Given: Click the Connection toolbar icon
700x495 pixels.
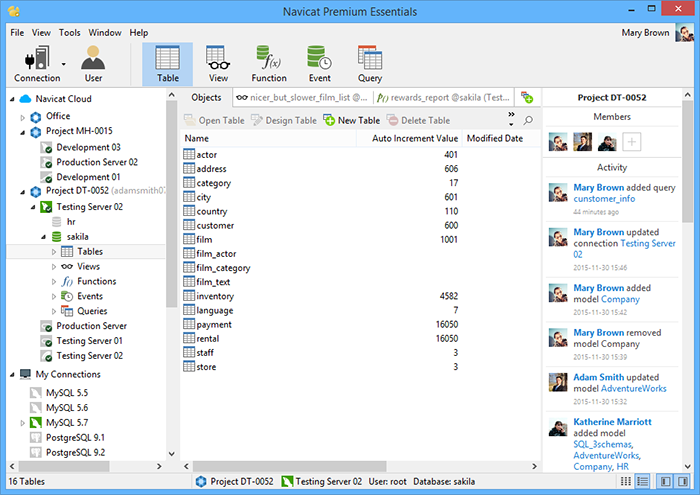Looking at the screenshot, I should 37,64.
